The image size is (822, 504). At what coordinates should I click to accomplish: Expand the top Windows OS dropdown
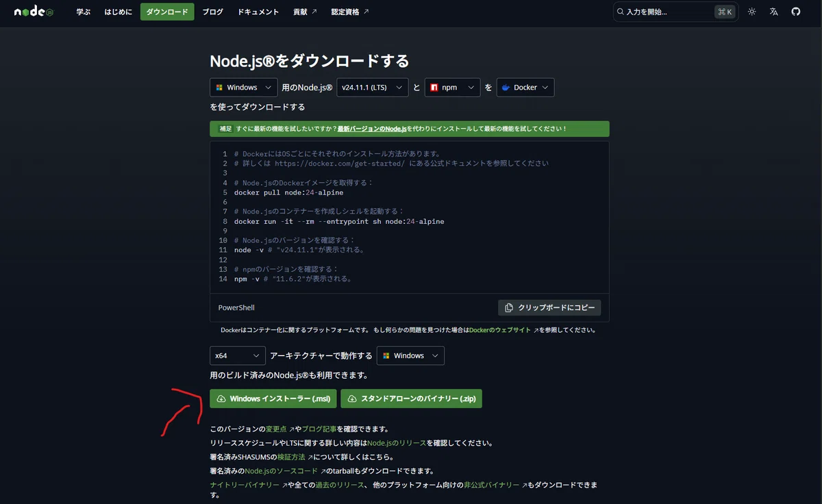point(243,88)
